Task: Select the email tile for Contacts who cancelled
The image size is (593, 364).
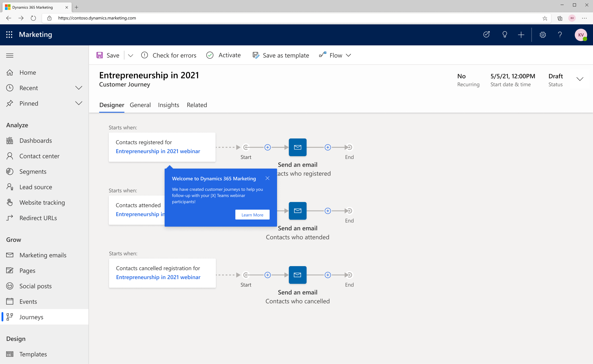Action: [297, 275]
